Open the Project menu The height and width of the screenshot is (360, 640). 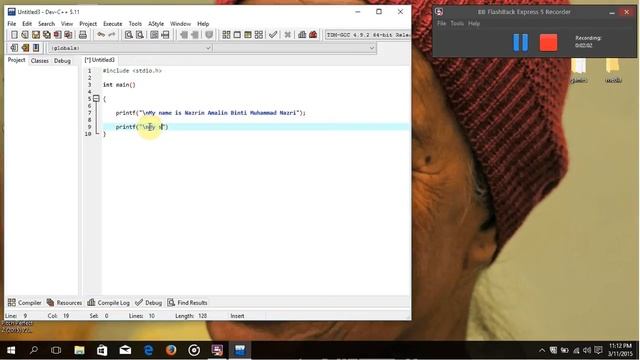(88, 24)
